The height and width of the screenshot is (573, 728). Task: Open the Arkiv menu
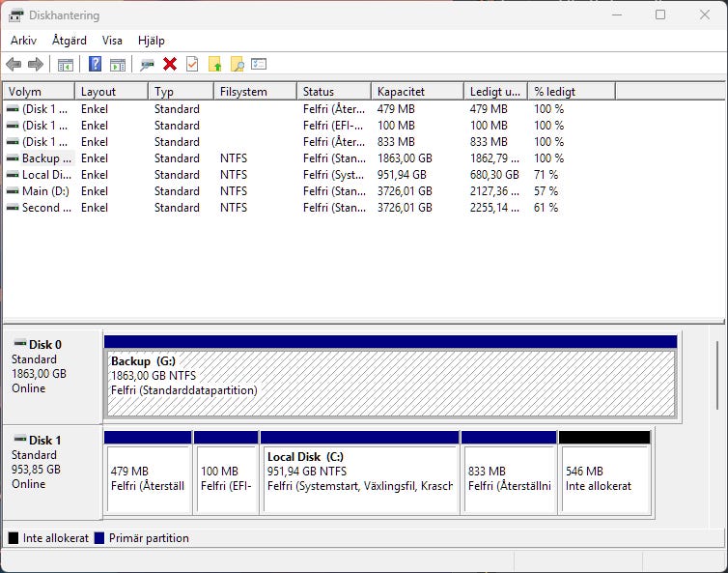[23, 41]
